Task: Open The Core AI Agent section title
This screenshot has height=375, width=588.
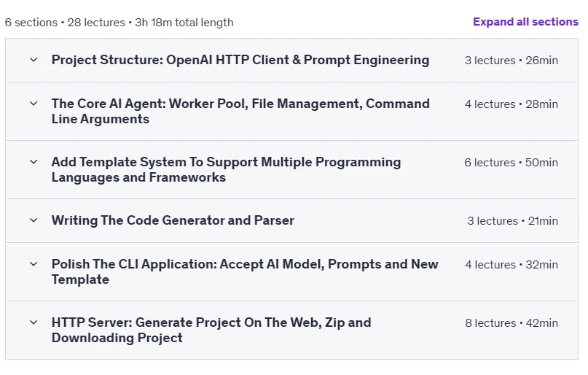Action: (x=240, y=111)
